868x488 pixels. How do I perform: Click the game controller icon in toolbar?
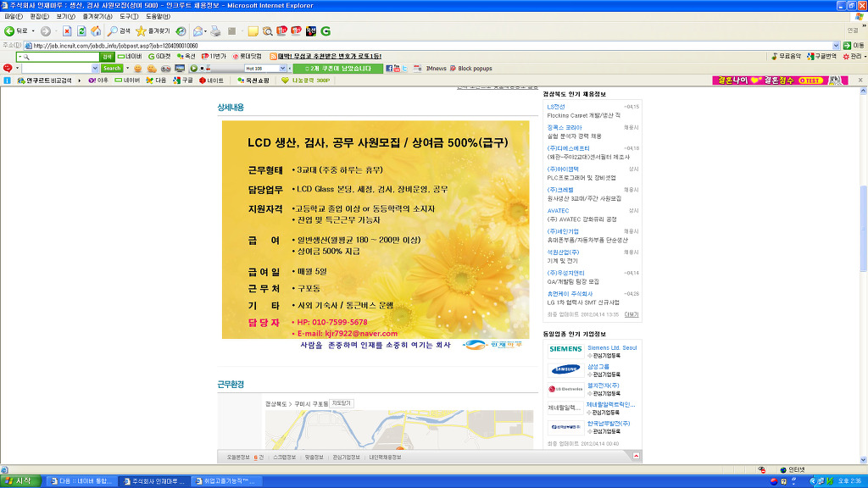(165, 69)
